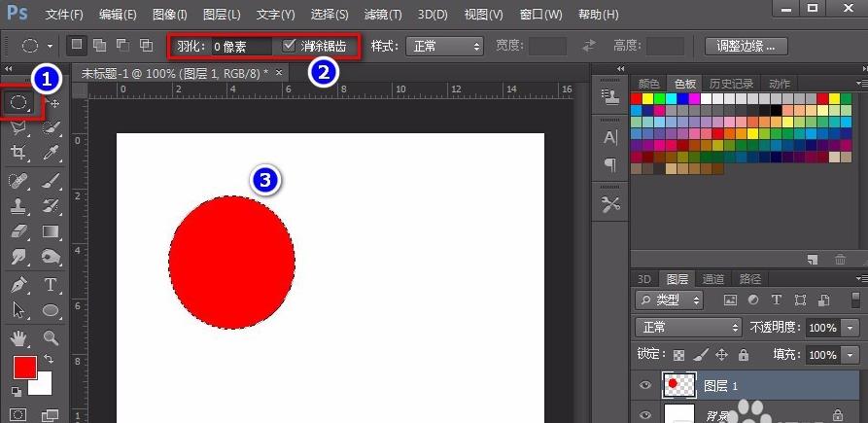Select the Brush tool
868x423 pixels.
51,181
